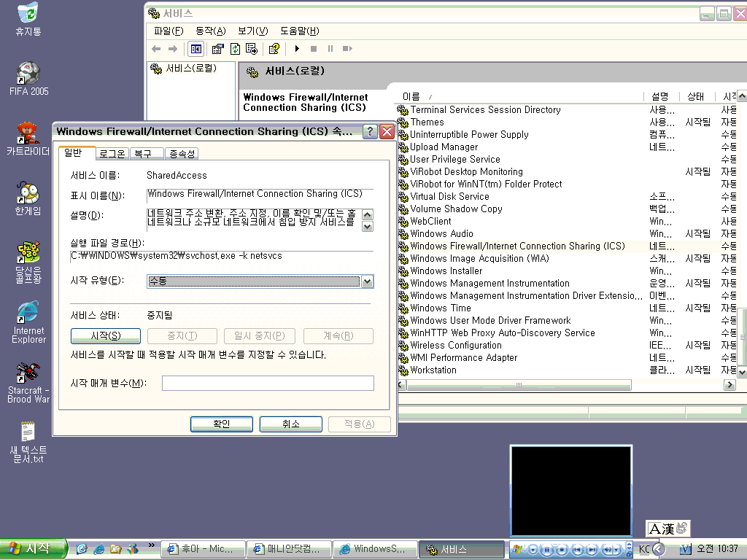Image resolution: width=747 pixels, height=560 pixels.
Task: Click the 시작(S) button to start the service
Action: tap(106, 335)
